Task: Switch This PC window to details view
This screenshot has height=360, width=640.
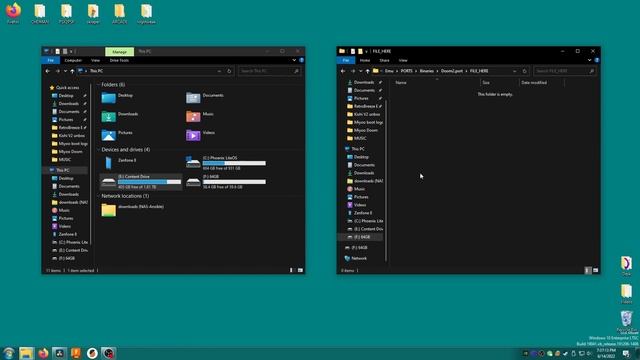Action: coord(291,270)
